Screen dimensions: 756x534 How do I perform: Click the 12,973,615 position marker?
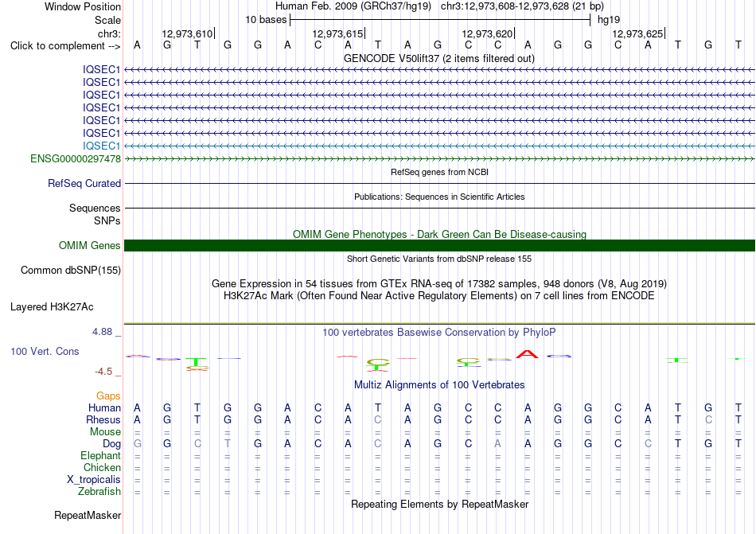click(x=337, y=33)
